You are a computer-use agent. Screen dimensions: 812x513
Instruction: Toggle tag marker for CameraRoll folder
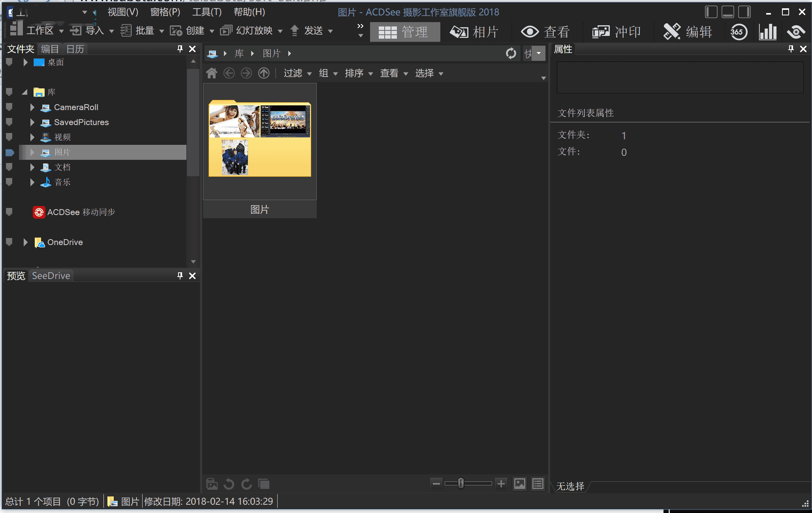[x=9, y=107]
